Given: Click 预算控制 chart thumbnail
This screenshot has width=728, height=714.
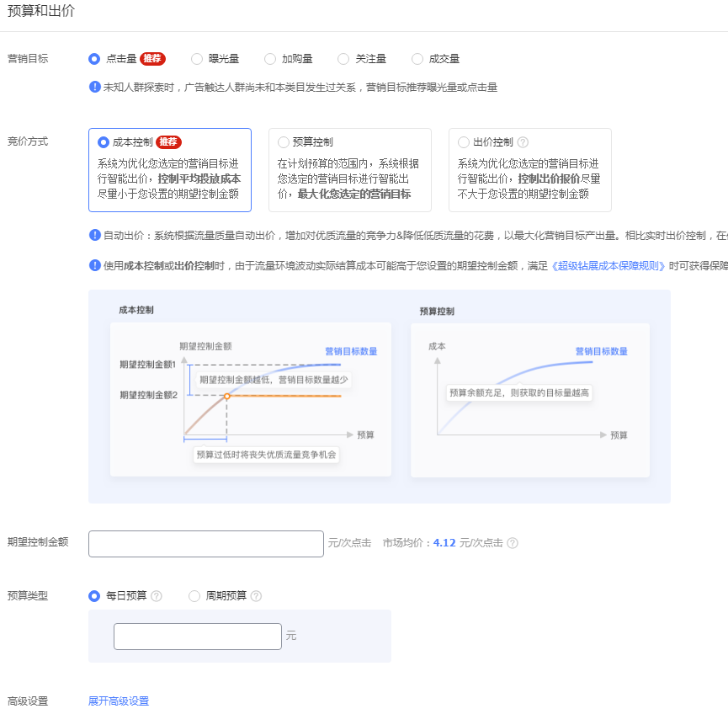Looking at the screenshot, I should [x=530, y=400].
